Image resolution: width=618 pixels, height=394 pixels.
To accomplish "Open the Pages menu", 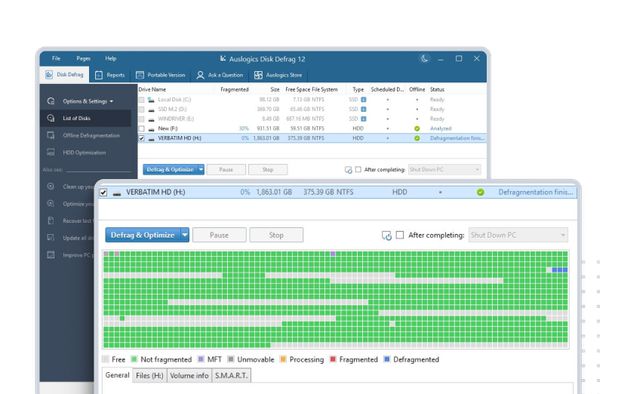I will (x=83, y=58).
